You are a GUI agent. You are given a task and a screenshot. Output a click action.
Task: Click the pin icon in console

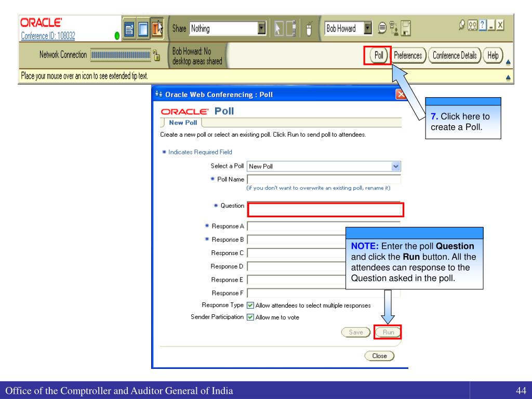[461, 24]
